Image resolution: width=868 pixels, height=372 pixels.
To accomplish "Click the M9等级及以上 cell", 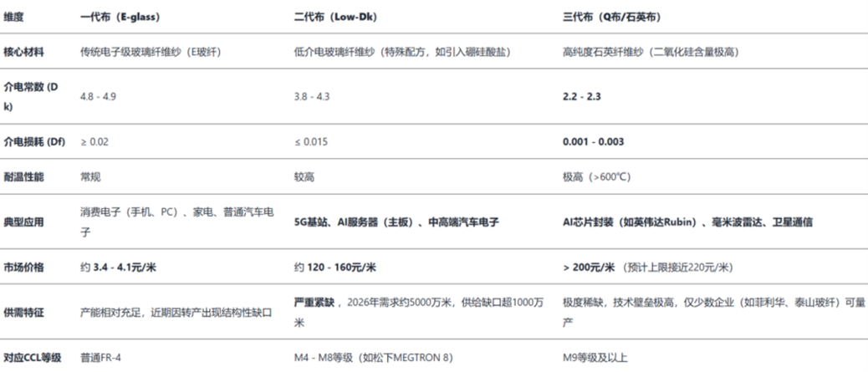I will pyautogui.click(x=595, y=357).
